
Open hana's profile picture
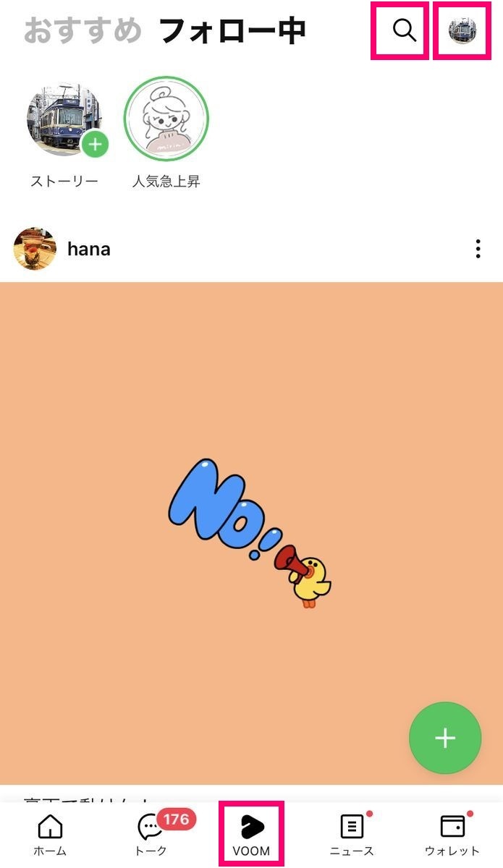coord(35,249)
